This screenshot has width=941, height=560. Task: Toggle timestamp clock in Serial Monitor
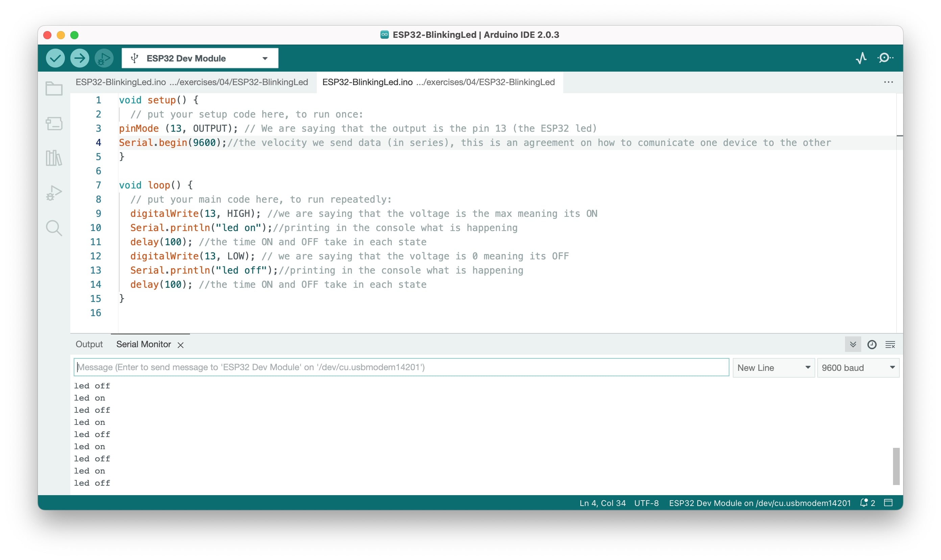click(x=871, y=344)
